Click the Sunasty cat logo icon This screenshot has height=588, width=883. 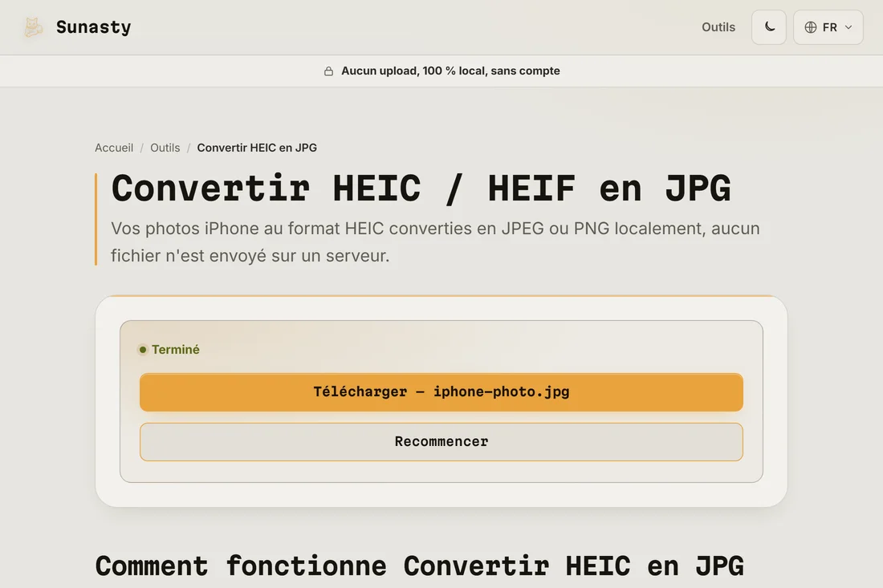click(x=33, y=27)
